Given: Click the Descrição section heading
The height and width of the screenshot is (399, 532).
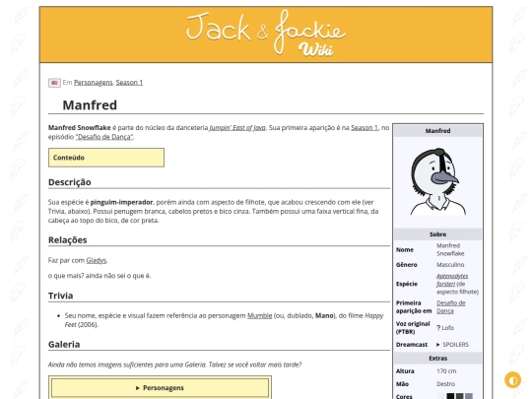Looking at the screenshot, I should point(70,182).
